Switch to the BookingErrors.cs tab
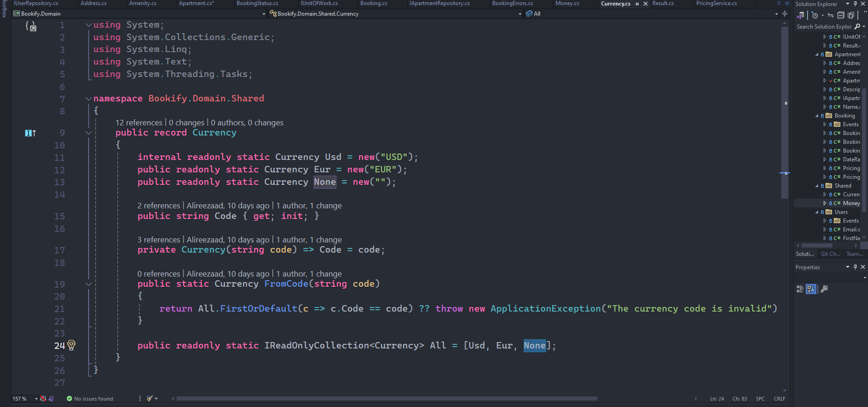 pyautogui.click(x=512, y=3)
